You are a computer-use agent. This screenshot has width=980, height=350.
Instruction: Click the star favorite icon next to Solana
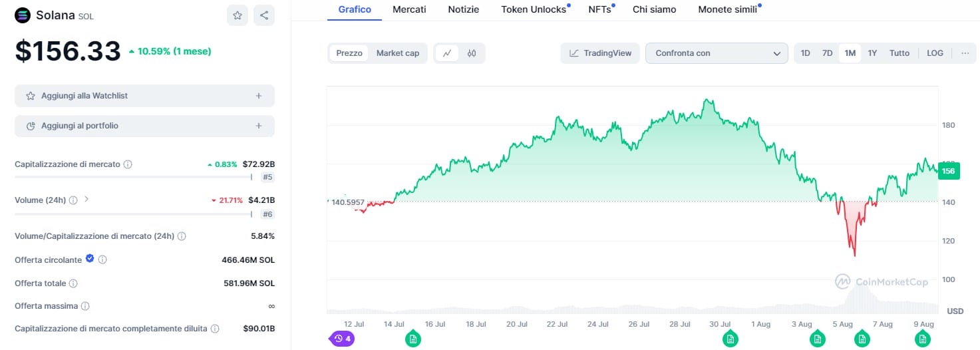click(x=237, y=15)
